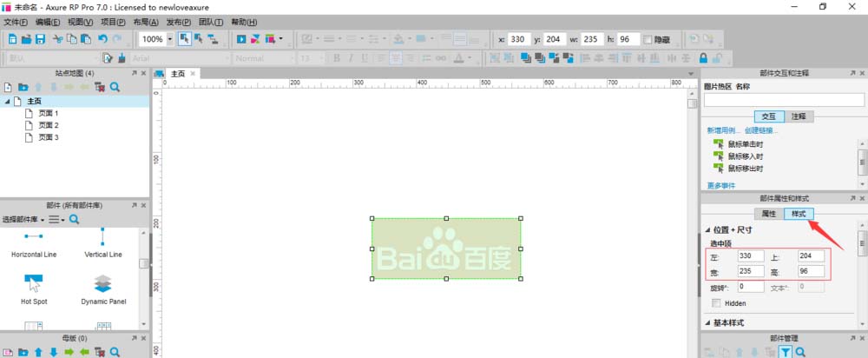This screenshot has height=358, width=868.
Task: Switch to the 注释 tab
Action: click(x=799, y=116)
